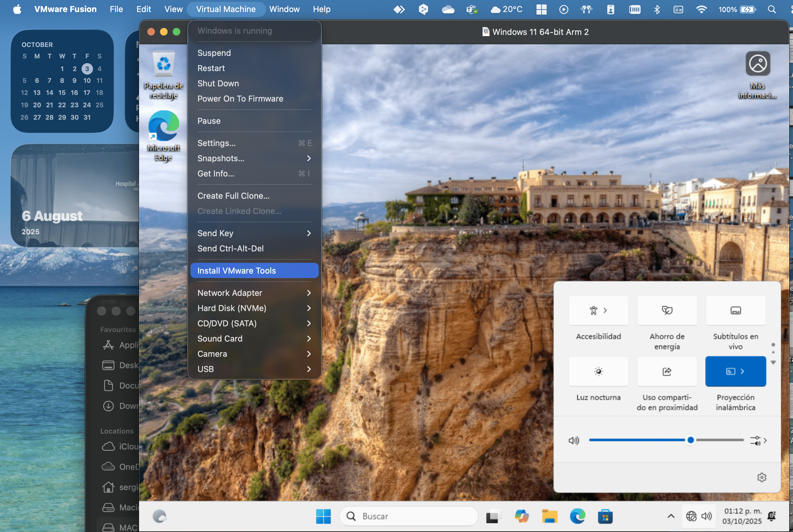This screenshot has height=532, width=793.
Task: Toggle Ahorro de energía battery saver
Action: point(667,310)
